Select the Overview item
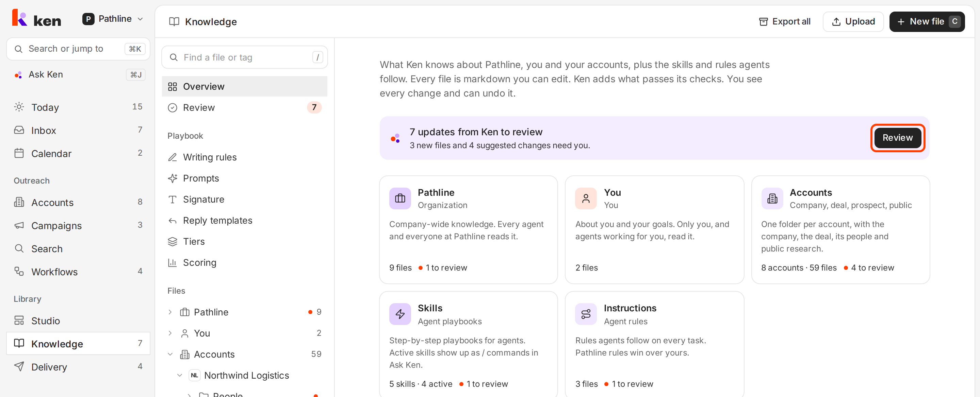The width and height of the screenshot is (980, 397). coord(244,86)
